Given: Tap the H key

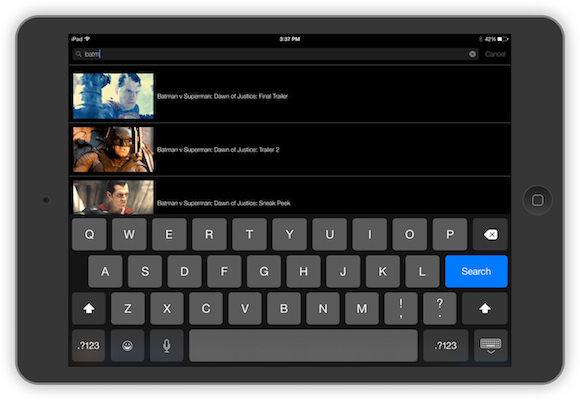Looking at the screenshot, I should pos(303,271).
